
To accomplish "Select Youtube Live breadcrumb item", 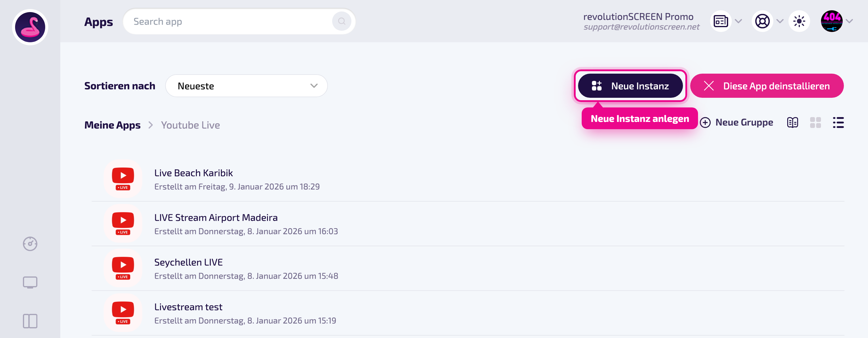I will [x=190, y=125].
